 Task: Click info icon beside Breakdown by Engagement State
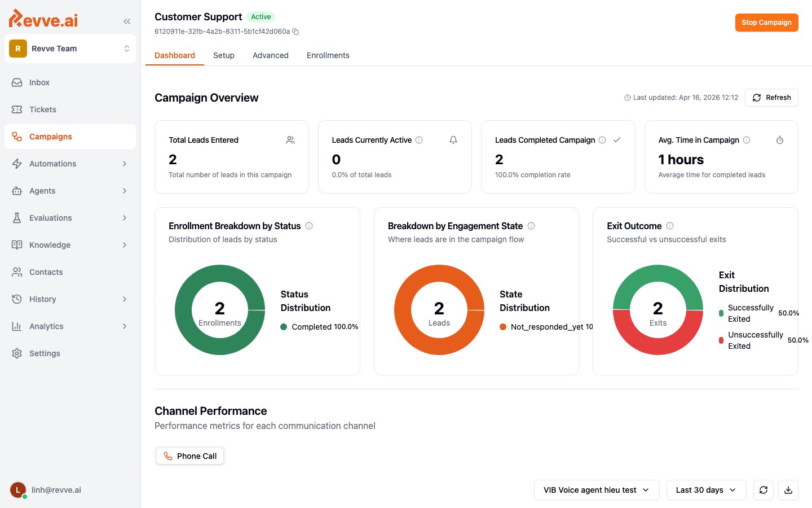tap(531, 226)
